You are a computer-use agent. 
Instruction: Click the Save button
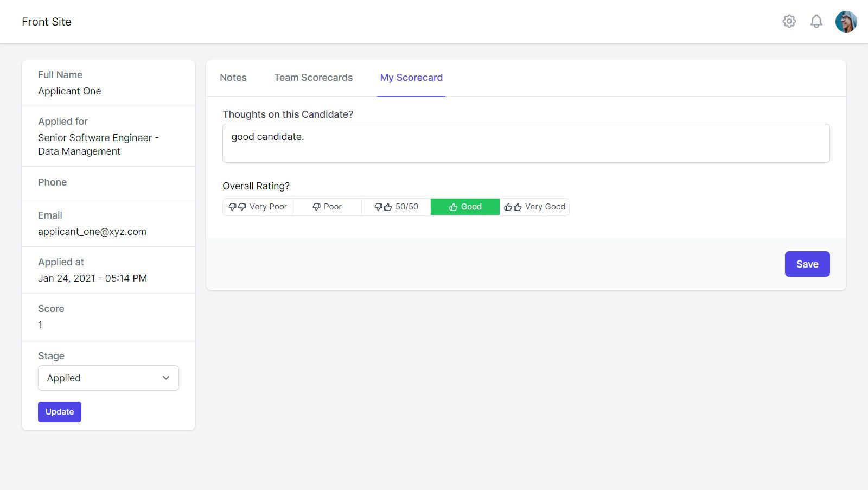coord(807,264)
